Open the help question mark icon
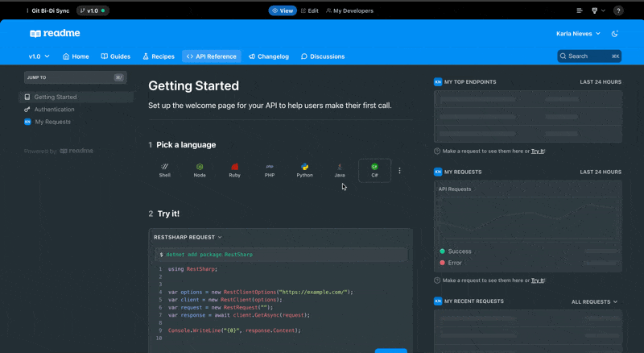Image resolution: width=644 pixels, height=353 pixels. click(618, 10)
